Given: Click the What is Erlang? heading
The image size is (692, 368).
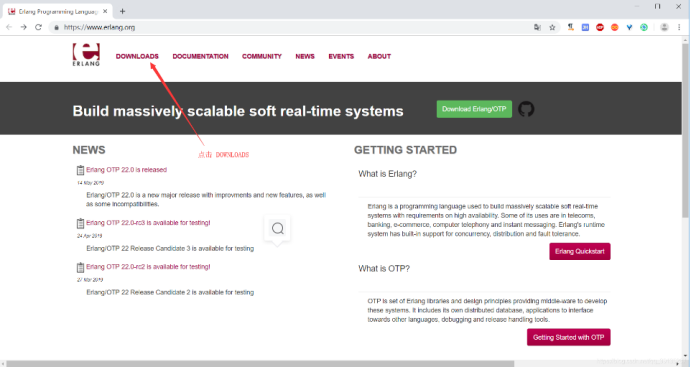Looking at the screenshot, I should 387,174.
